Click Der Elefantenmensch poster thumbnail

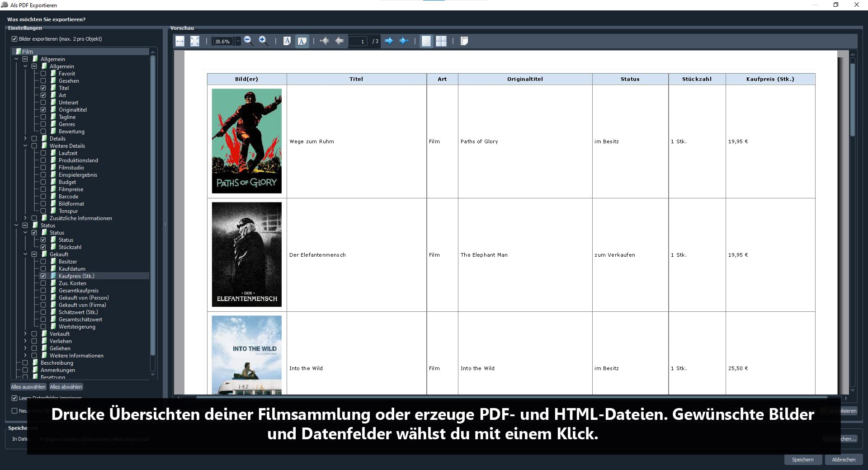(x=247, y=254)
